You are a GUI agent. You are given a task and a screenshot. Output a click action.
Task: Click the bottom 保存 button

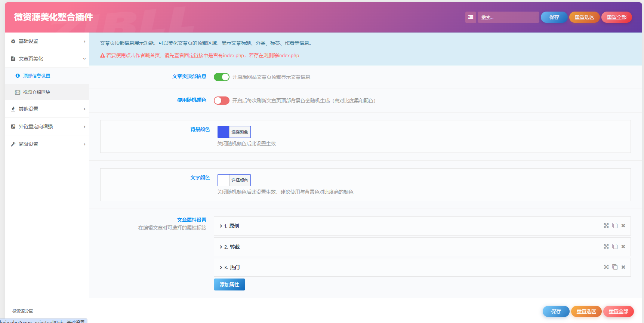(x=556, y=311)
